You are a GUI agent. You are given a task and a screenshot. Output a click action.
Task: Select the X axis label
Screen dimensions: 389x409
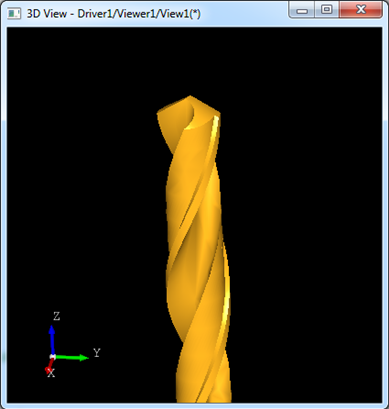tap(51, 374)
